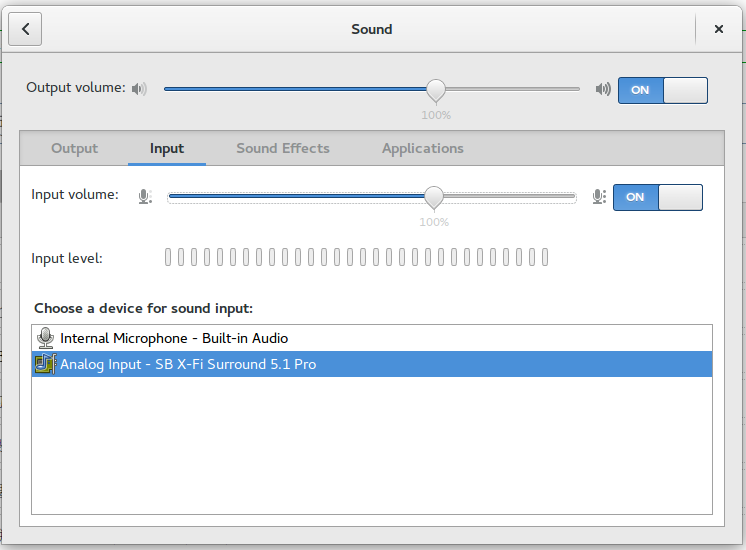Screen dimensions: 746x550
Task: Click the small microphone icon left of Input slider
Action: tap(145, 197)
